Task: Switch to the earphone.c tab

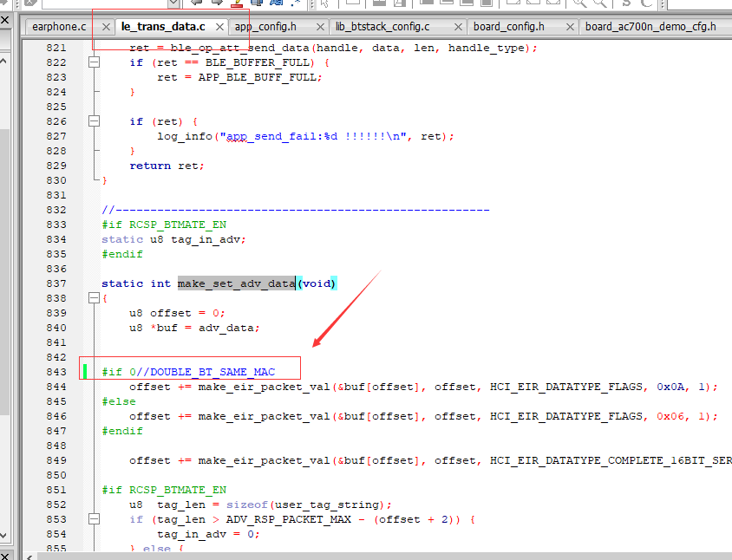Action: (59, 27)
